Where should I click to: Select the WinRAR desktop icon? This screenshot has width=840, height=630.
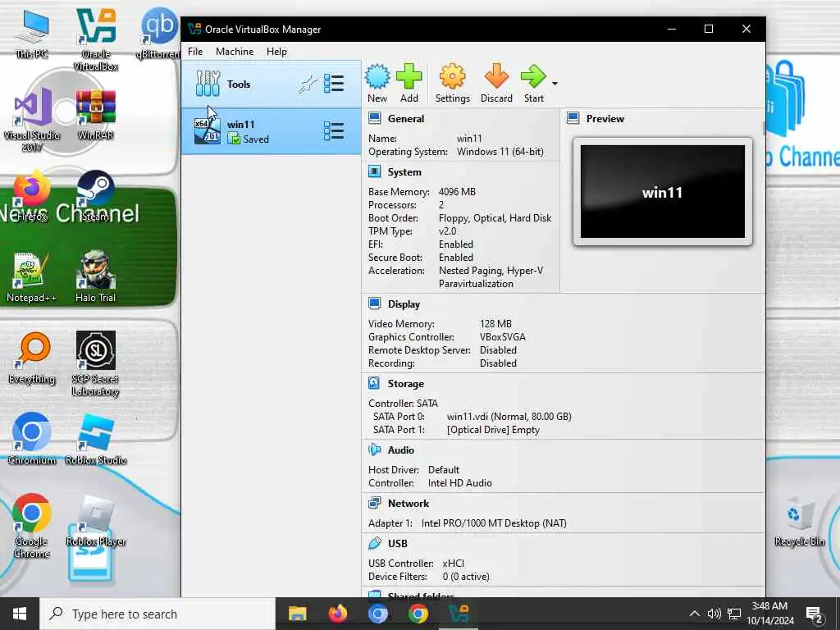[96, 115]
